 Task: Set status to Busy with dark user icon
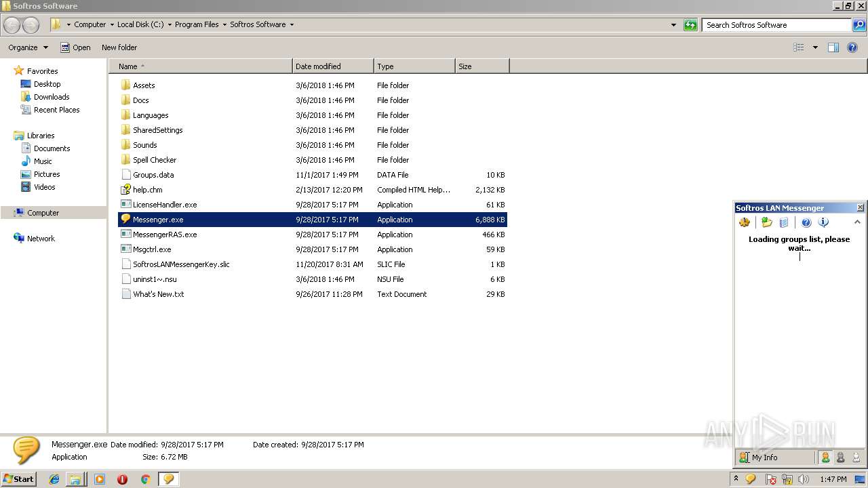tap(840, 457)
